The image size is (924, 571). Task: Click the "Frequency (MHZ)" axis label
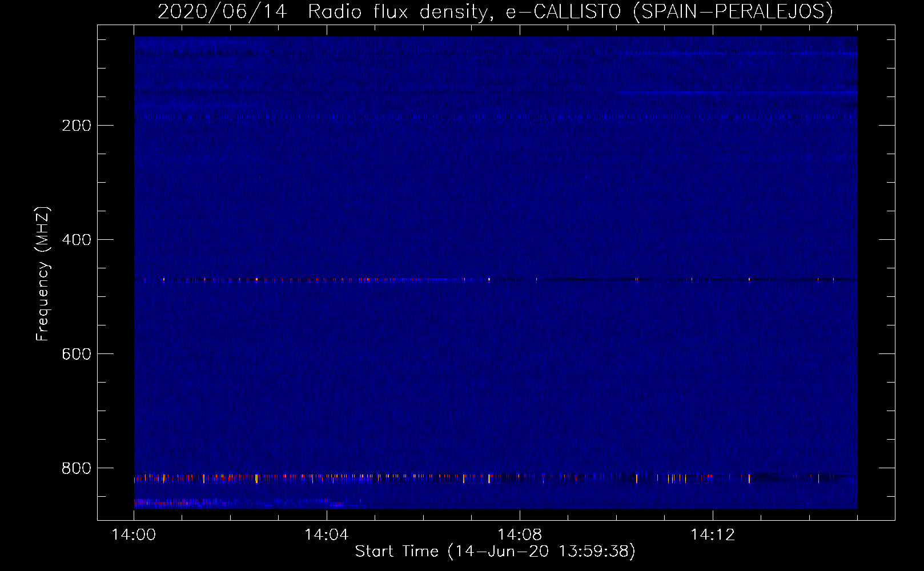[x=43, y=274]
